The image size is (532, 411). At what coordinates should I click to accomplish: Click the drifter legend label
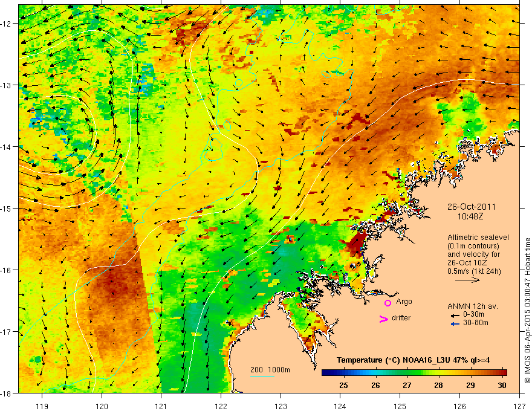401,318
